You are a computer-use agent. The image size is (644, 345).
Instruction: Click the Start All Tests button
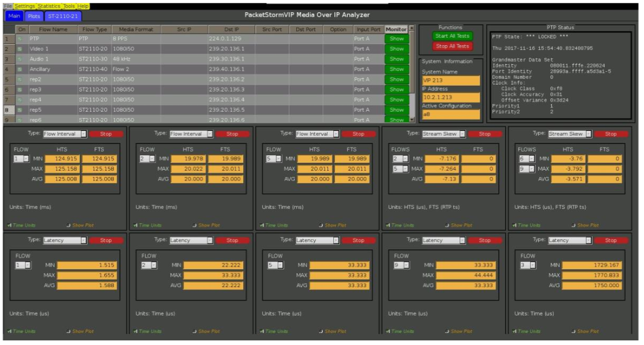click(x=452, y=36)
